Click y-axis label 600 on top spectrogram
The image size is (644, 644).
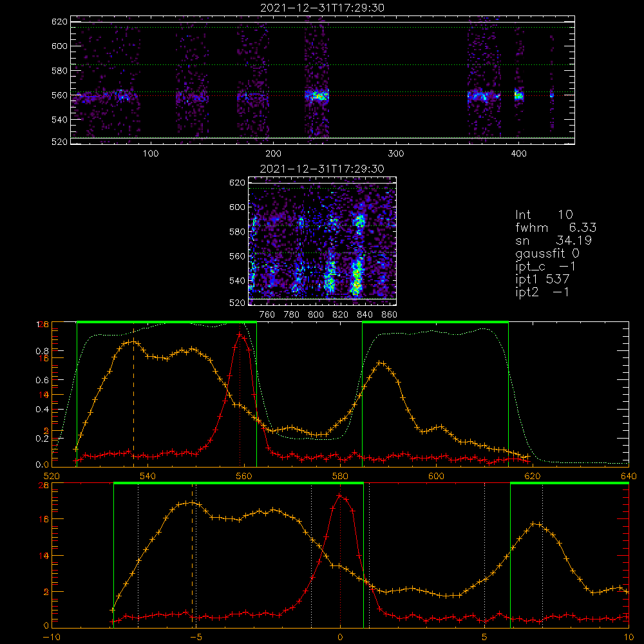[59, 46]
